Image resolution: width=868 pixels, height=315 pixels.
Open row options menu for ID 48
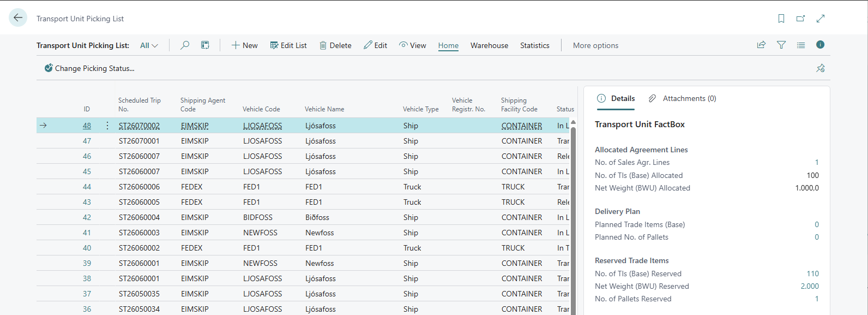[x=107, y=126]
